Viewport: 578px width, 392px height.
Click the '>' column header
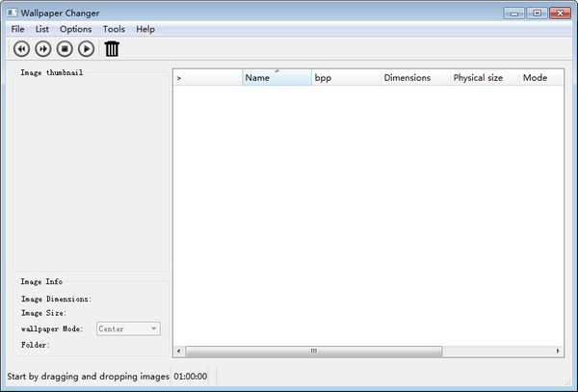point(207,78)
